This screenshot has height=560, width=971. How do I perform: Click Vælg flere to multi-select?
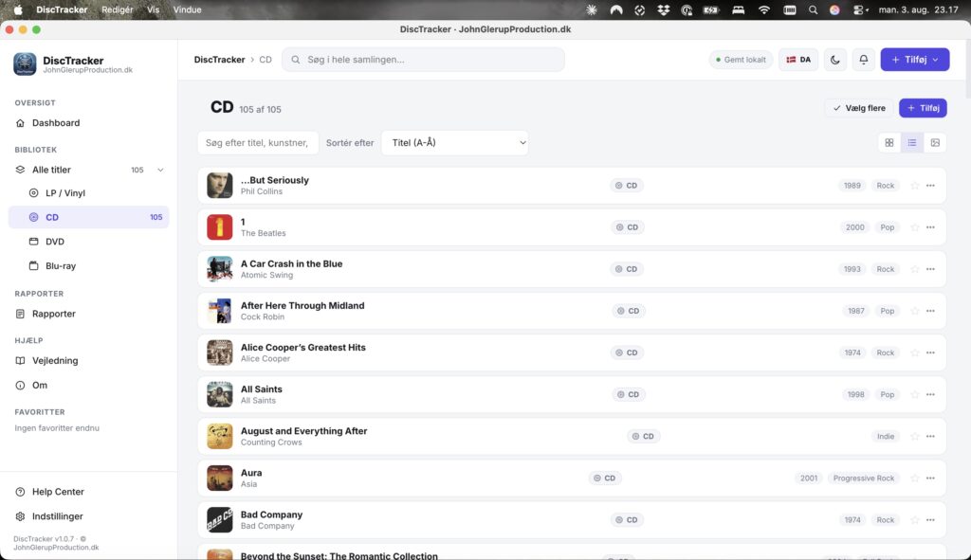[859, 108]
